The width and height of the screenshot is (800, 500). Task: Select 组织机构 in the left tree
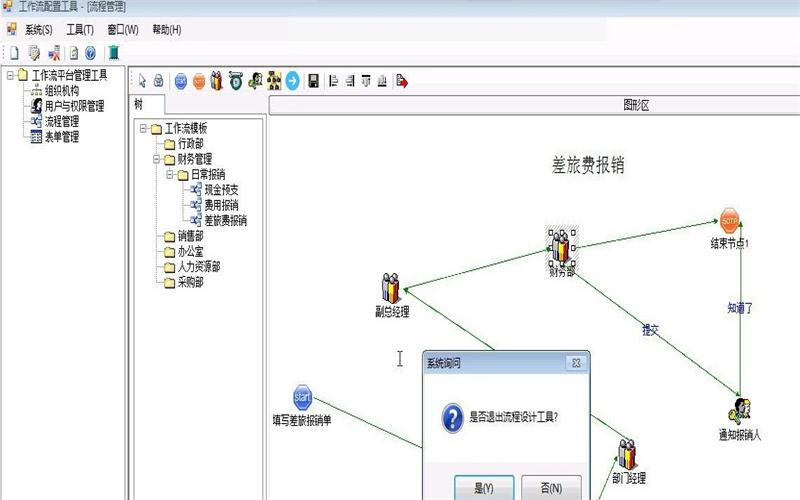62,91
